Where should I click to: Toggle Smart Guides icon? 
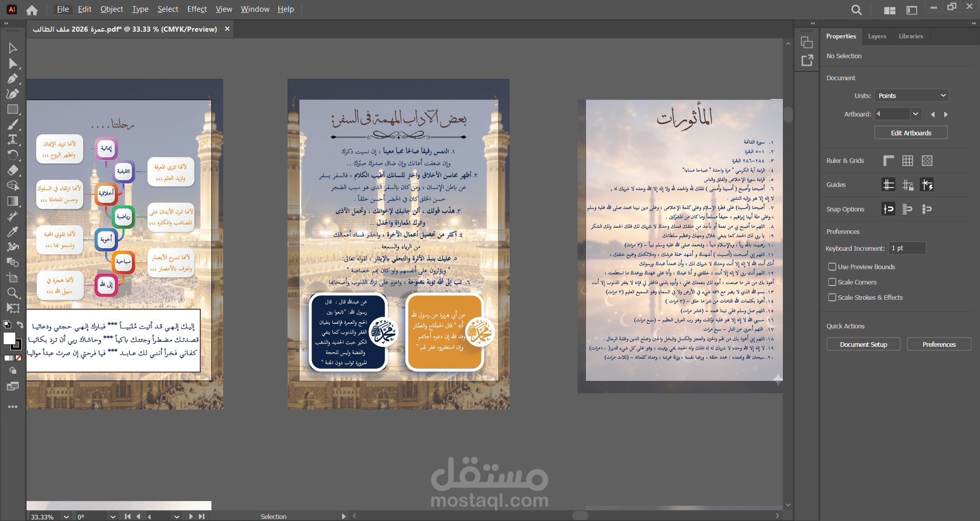tap(927, 185)
